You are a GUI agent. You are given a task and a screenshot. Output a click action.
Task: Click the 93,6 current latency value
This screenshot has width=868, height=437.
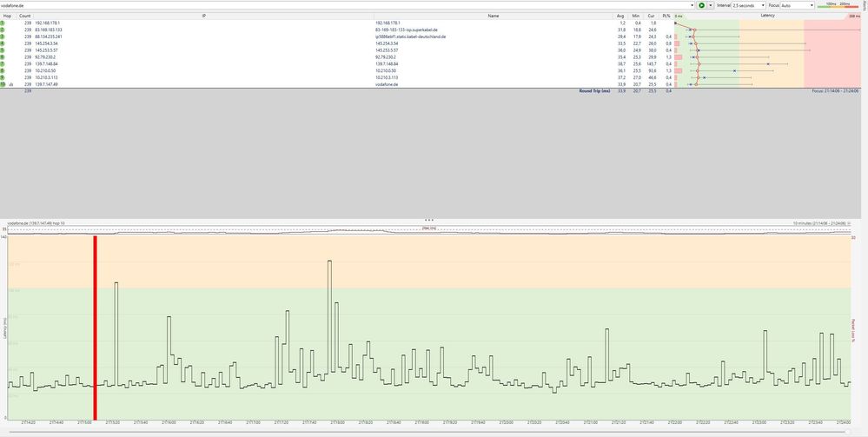(653, 71)
